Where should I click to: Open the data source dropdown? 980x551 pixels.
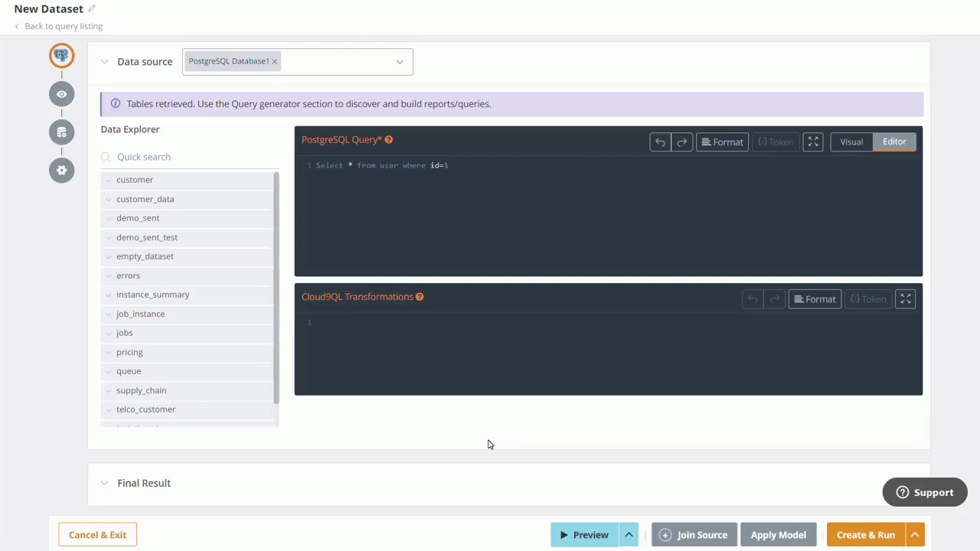pos(400,61)
